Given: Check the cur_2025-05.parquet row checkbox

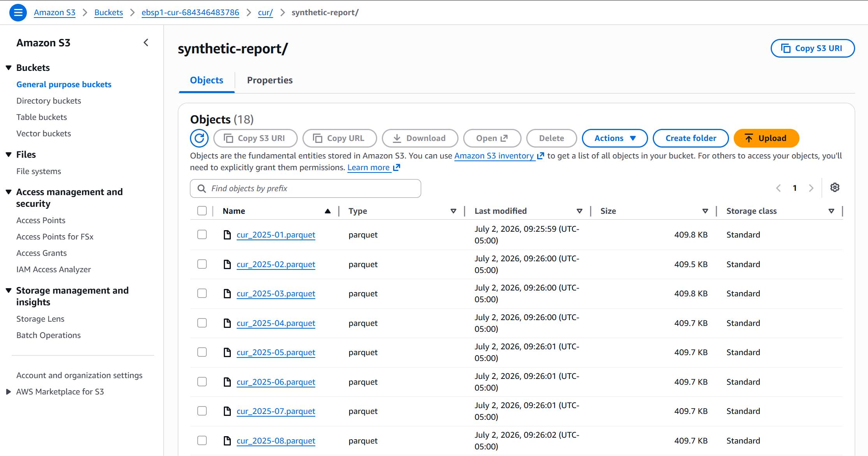Looking at the screenshot, I should 202,352.
